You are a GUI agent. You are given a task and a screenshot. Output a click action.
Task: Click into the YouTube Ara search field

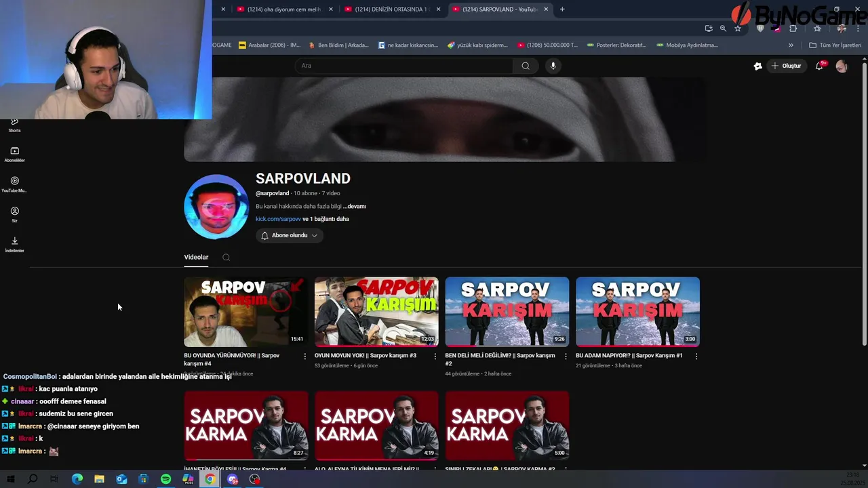404,66
